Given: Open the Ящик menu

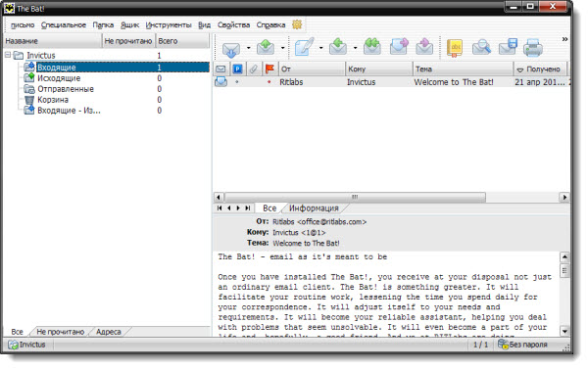Looking at the screenshot, I should (129, 24).
